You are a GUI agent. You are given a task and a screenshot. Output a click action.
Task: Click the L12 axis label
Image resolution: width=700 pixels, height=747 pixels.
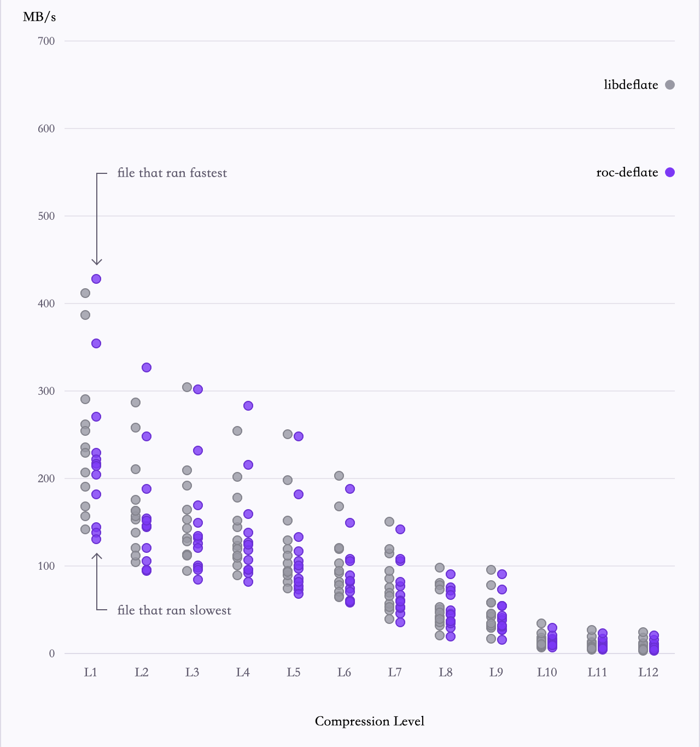pyautogui.click(x=649, y=672)
